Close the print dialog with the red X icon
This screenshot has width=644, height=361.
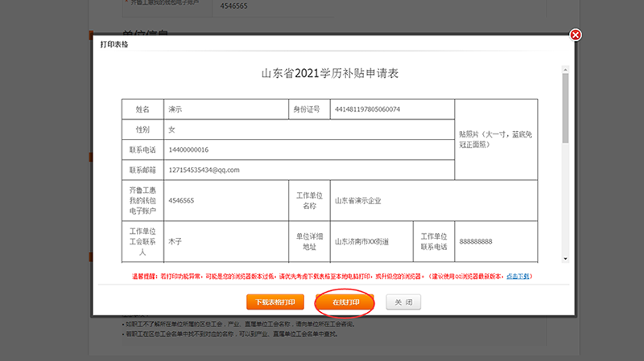click(x=576, y=35)
